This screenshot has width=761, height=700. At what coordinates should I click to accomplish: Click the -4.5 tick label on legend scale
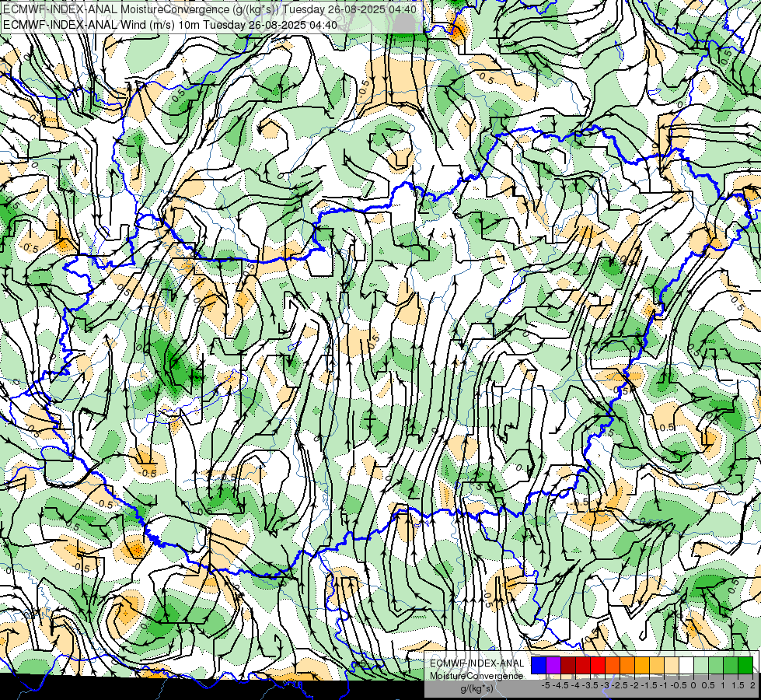click(x=560, y=685)
